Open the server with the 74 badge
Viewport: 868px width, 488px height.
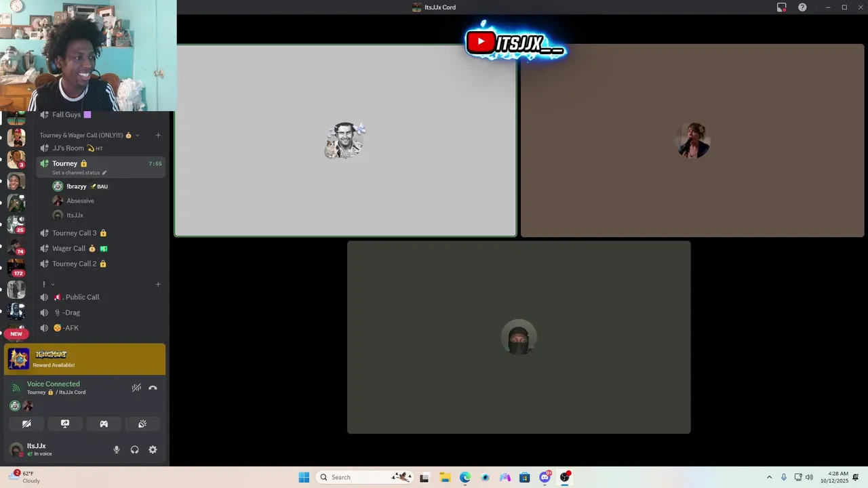click(16, 246)
